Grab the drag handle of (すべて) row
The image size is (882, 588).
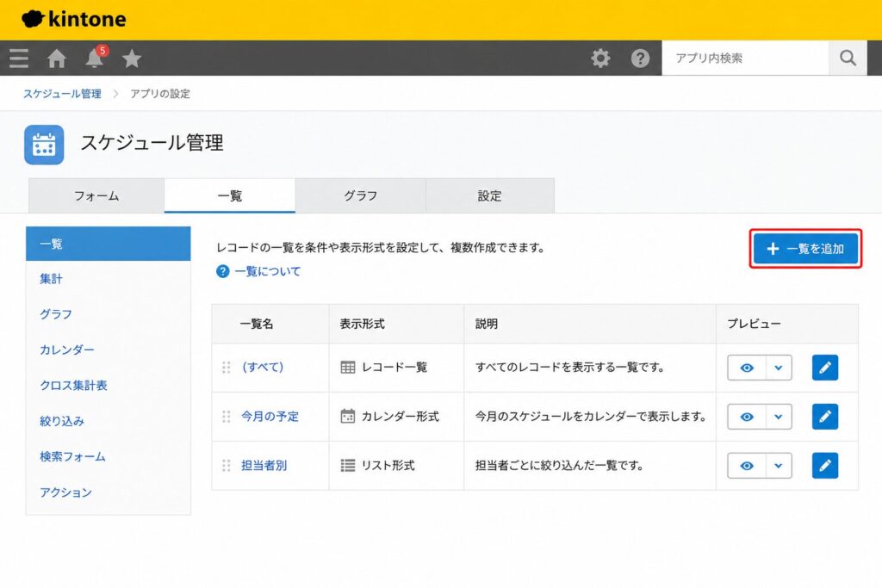[x=227, y=367]
